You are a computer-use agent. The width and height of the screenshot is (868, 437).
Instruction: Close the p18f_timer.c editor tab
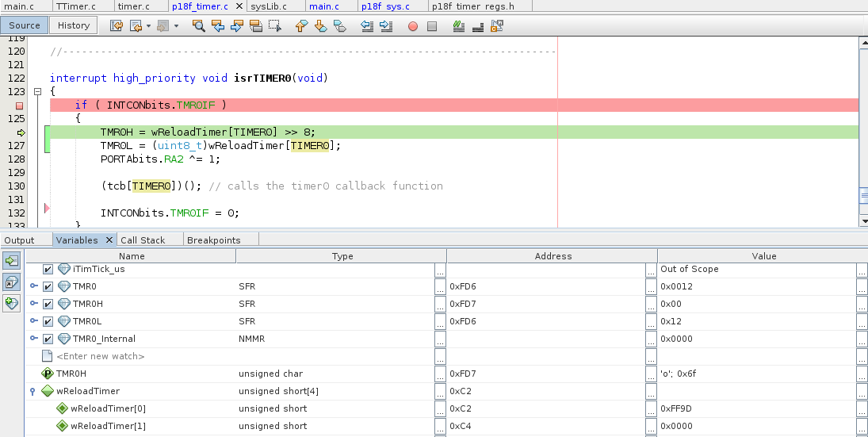pos(239,6)
